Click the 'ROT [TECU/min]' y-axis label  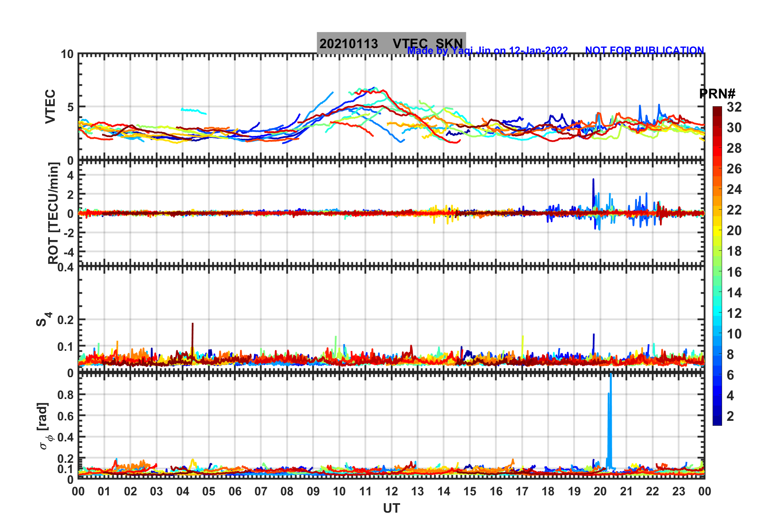tap(54, 213)
